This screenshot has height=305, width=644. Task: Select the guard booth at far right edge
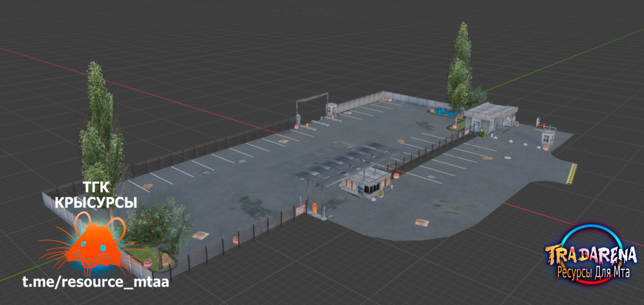point(546,140)
